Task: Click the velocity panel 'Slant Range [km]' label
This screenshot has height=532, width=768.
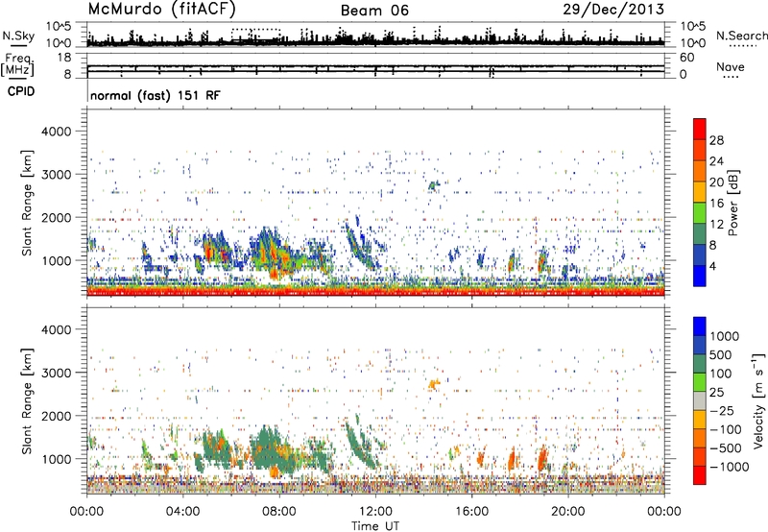Action: point(27,401)
